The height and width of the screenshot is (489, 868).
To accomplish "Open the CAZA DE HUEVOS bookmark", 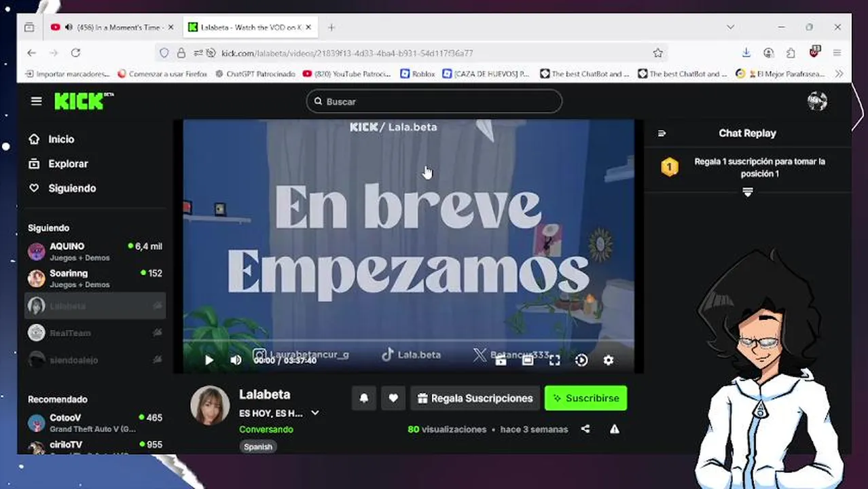I will [x=486, y=73].
